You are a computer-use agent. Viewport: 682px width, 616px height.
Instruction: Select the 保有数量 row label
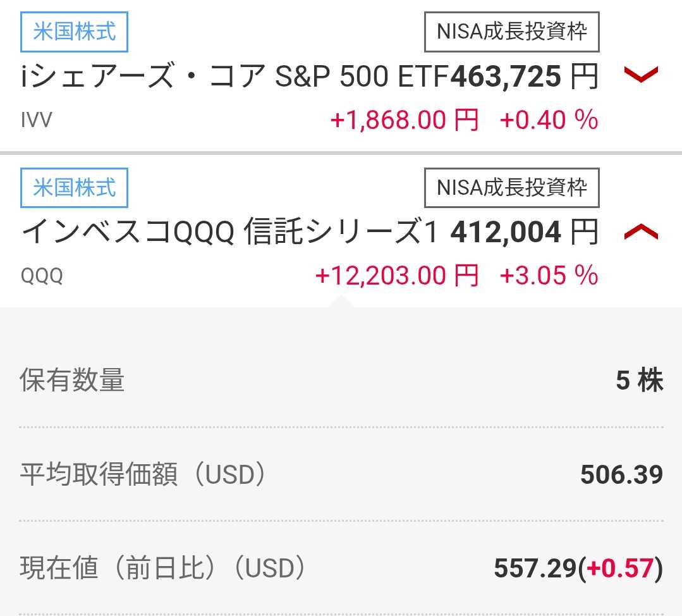coord(73,381)
